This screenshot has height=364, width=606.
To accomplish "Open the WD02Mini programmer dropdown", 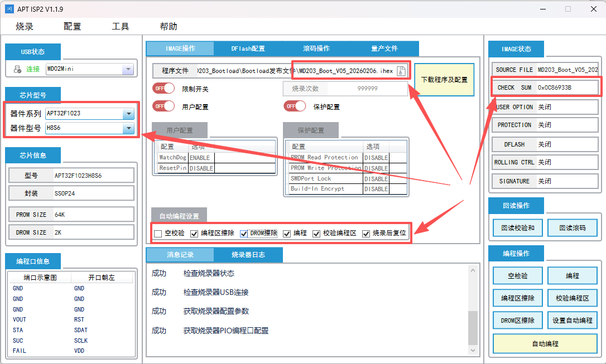I will click(128, 69).
